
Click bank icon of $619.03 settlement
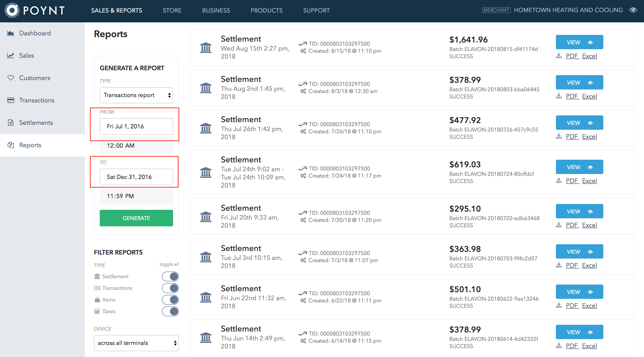point(206,172)
